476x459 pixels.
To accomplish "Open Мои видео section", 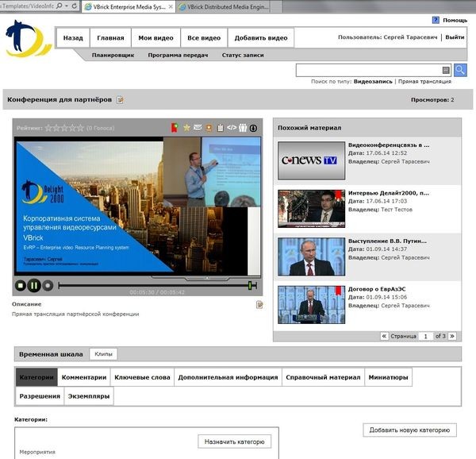I will coord(155,38).
